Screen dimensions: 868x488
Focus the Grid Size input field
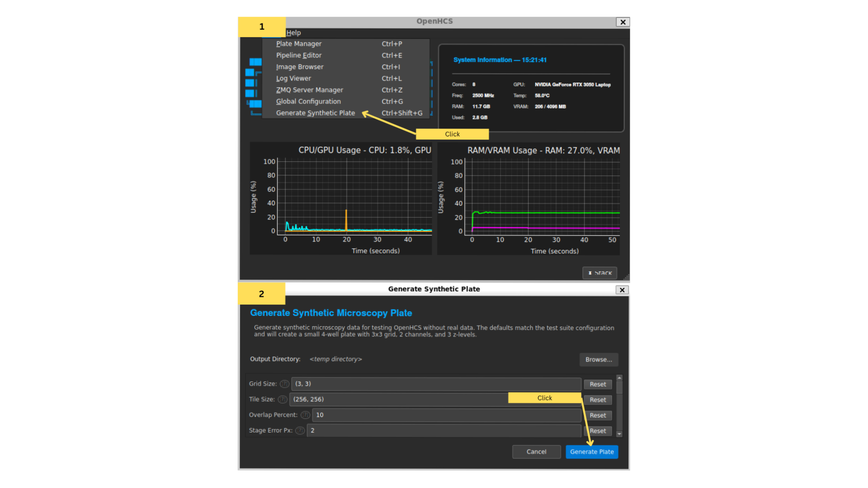tap(436, 384)
